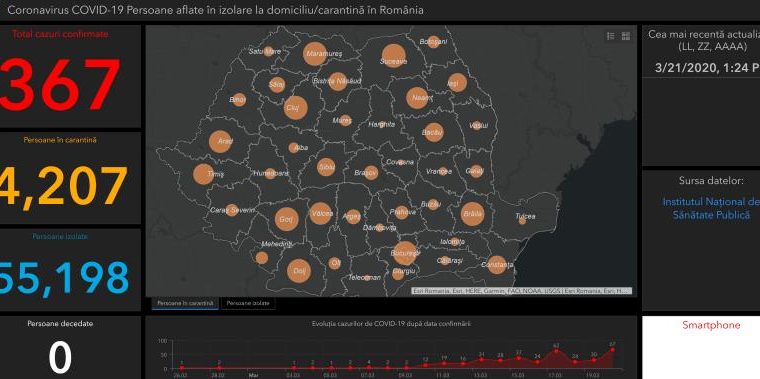The height and width of the screenshot is (379, 760).
Task: Select the Gorj county bubble
Action: point(286,219)
